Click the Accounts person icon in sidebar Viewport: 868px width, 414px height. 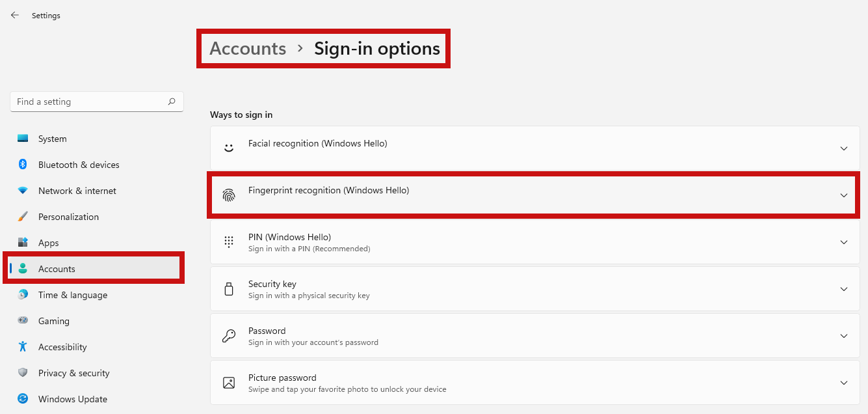click(x=23, y=269)
